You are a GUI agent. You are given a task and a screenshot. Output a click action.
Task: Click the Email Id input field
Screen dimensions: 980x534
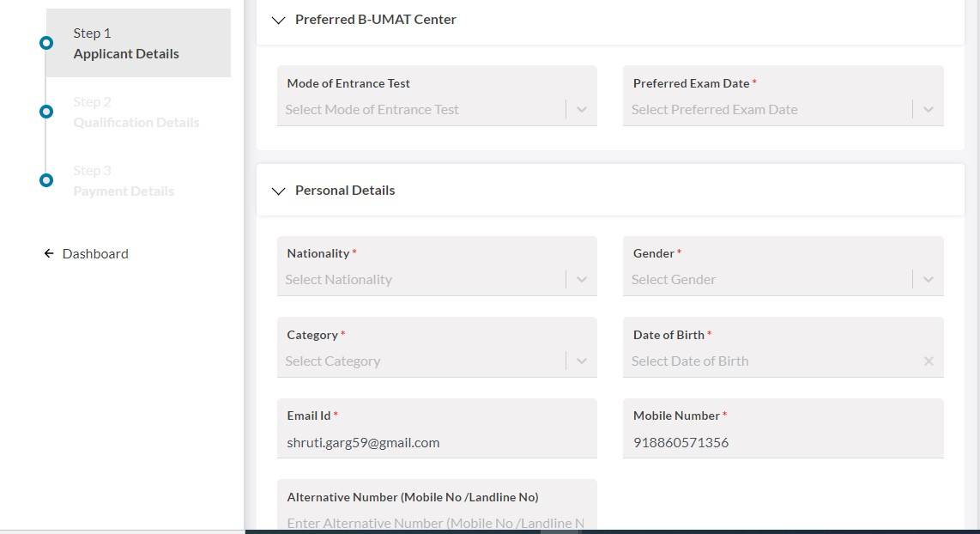point(436,443)
